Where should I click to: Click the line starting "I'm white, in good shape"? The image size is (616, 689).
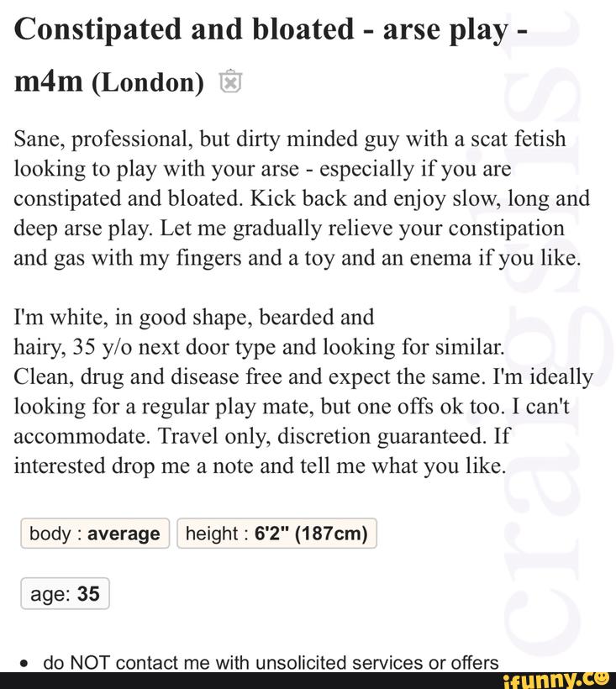(x=193, y=318)
